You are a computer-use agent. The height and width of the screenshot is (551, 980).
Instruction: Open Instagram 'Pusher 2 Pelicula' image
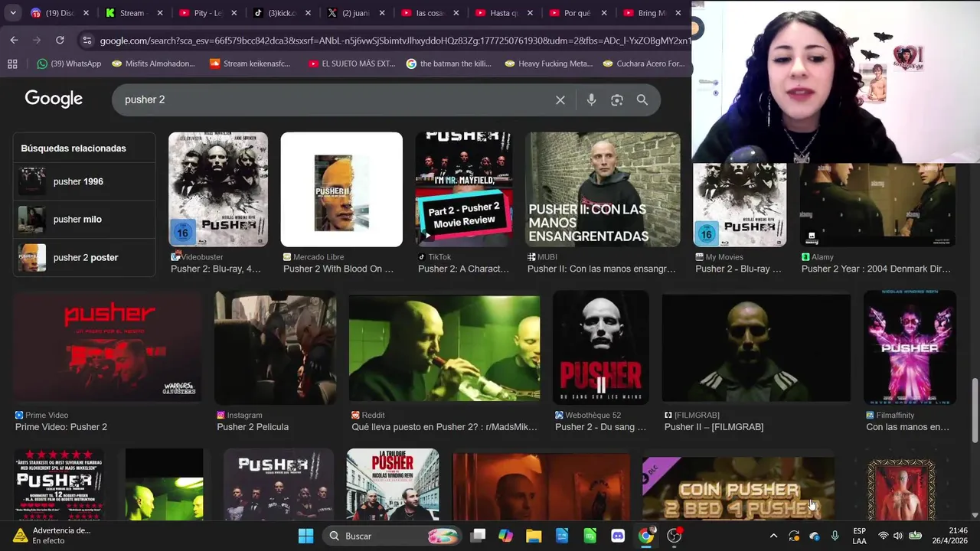(276, 347)
